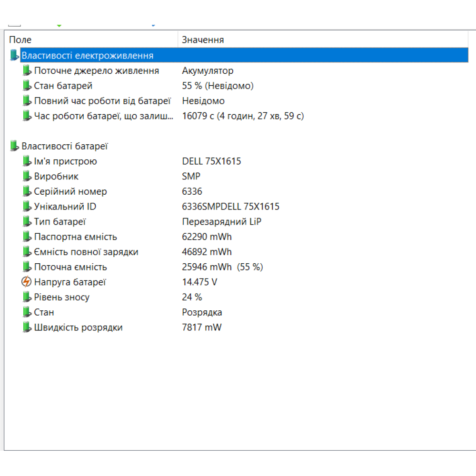
Task: Click the battery icon beside Поточна ємність
Action: tap(27, 267)
